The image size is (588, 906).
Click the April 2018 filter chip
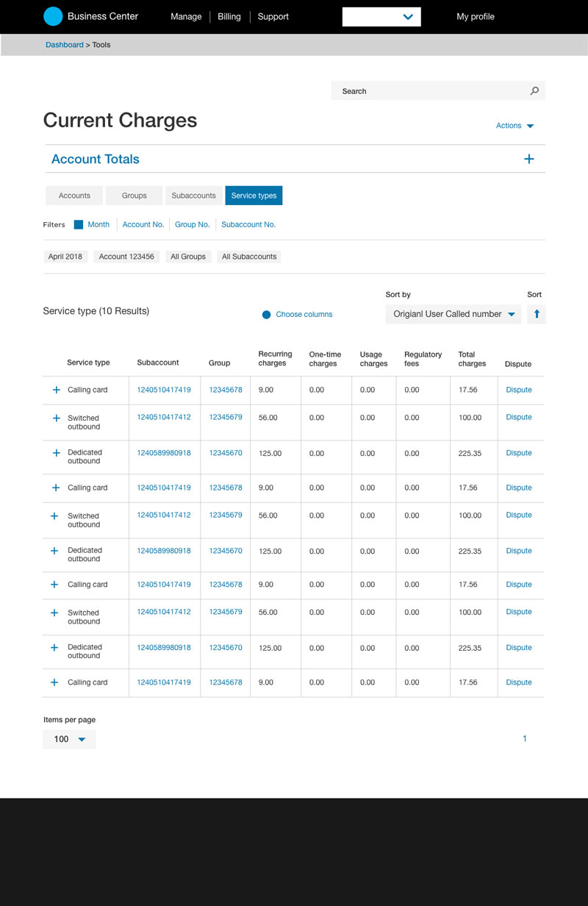(65, 257)
